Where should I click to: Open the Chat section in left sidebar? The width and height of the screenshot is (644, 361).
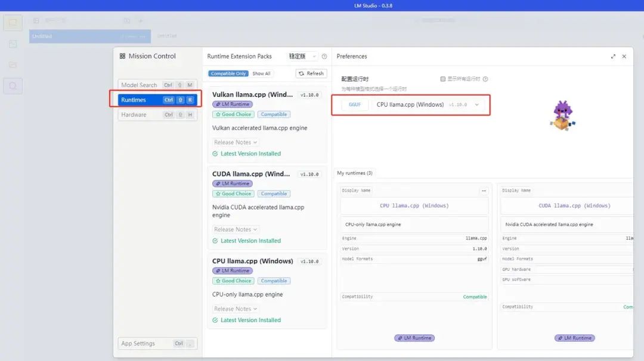(13, 23)
